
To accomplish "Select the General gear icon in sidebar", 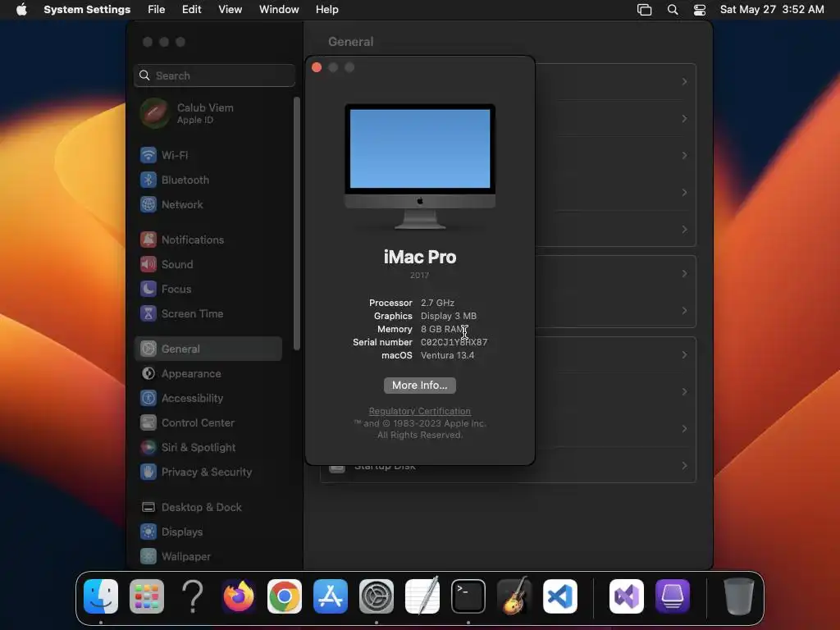I will pos(148,349).
